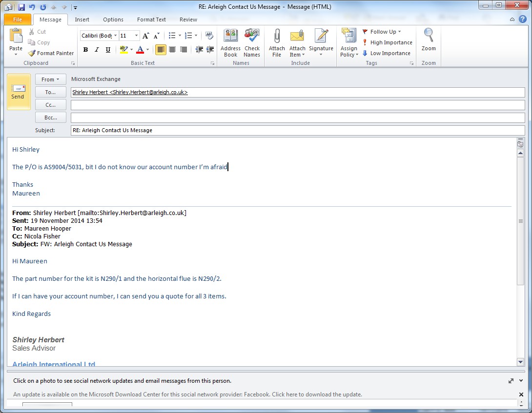Open the bullets style dropdown arrow
The image size is (532, 413).
tap(180, 36)
